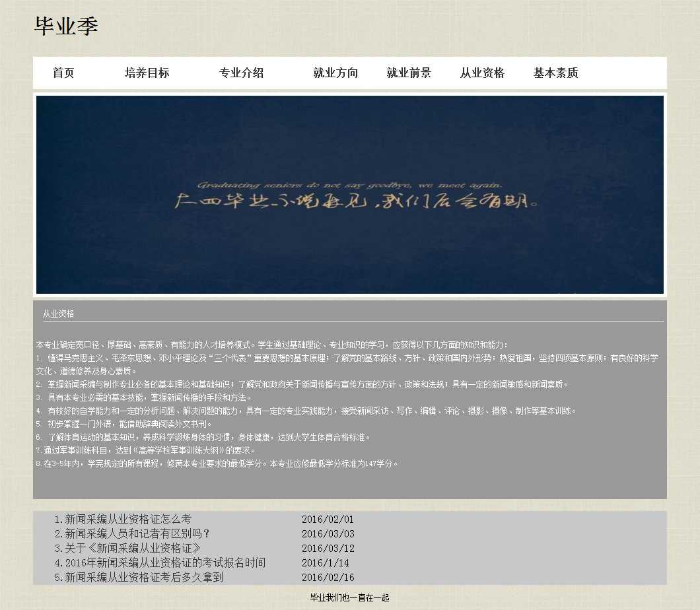The height and width of the screenshot is (610, 700).
Task: Select 就业方向 in the navigation bar
Action: tap(335, 73)
